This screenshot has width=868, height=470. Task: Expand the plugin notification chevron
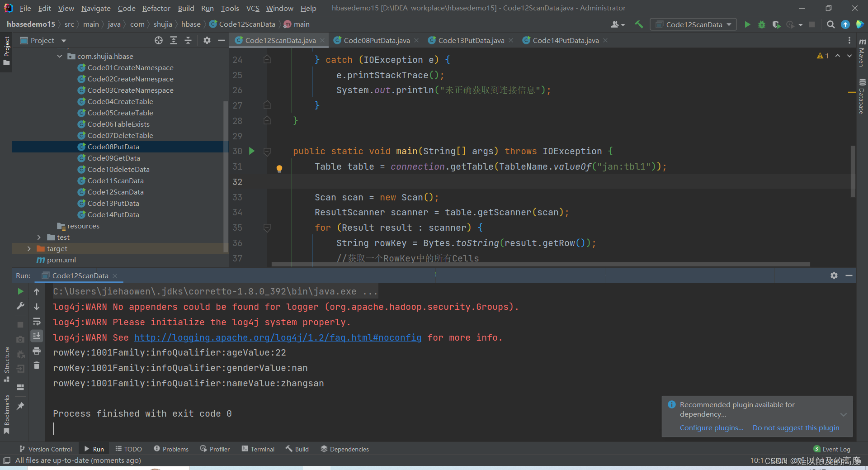(x=843, y=414)
